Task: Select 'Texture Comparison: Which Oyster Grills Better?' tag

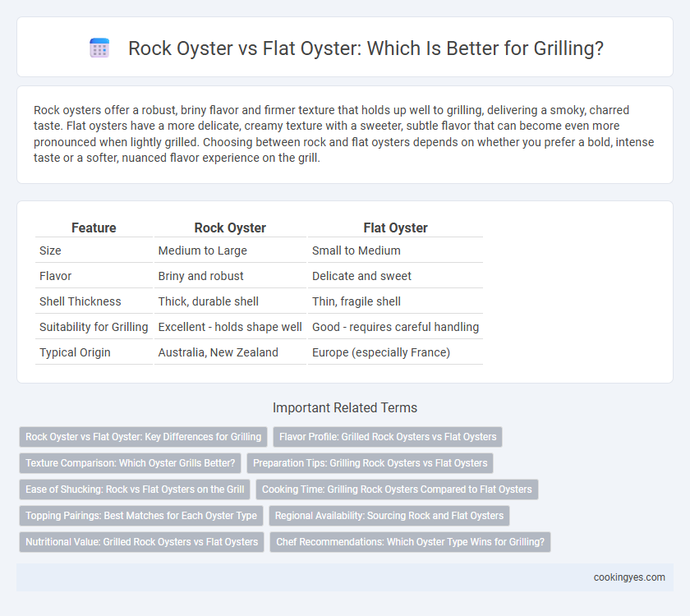Action: pos(131,463)
